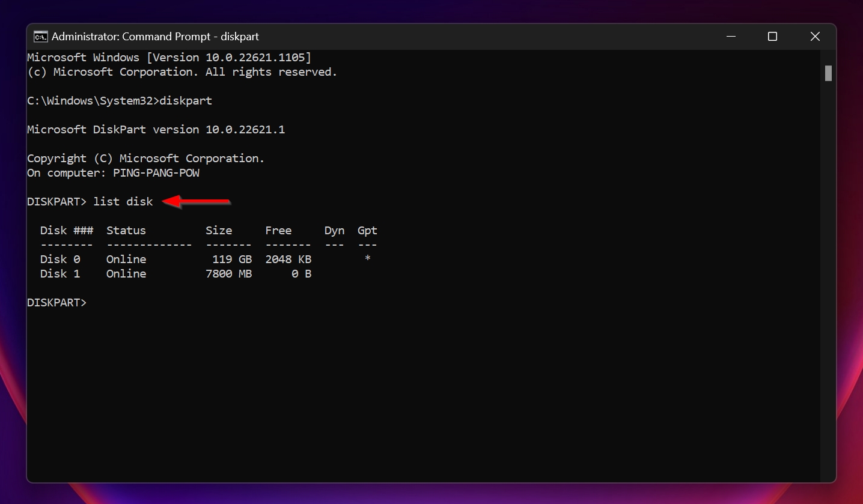Click the Gpt asterisk for Disk 0
The width and height of the screenshot is (863, 504).
coord(368,259)
